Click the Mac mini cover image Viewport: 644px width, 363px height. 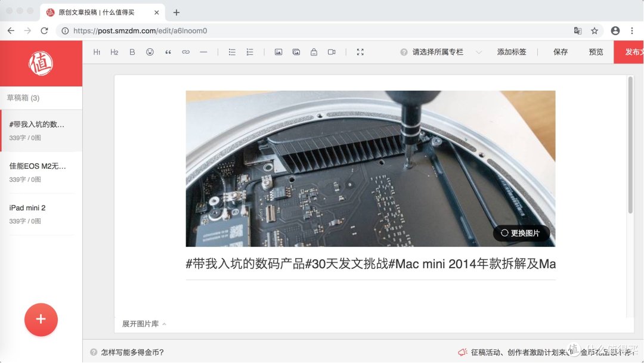tap(370, 169)
